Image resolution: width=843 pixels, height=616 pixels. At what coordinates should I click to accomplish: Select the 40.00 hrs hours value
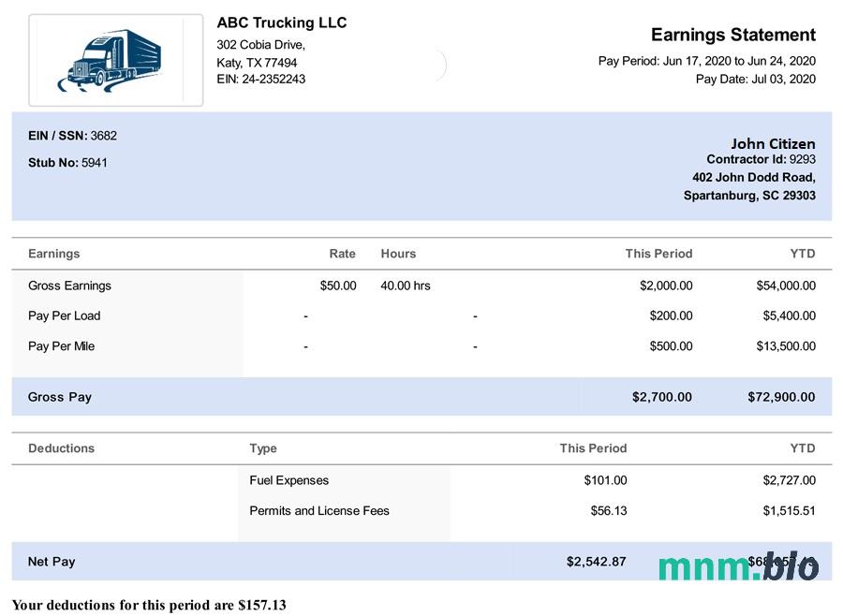(405, 286)
